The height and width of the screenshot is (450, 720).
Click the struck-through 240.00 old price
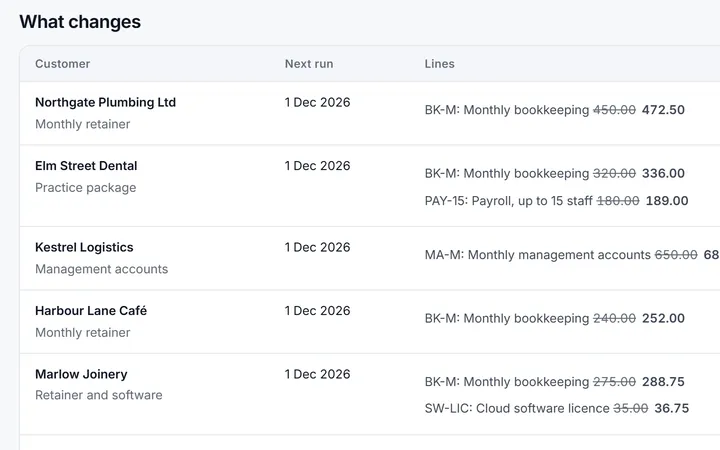point(614,318)
